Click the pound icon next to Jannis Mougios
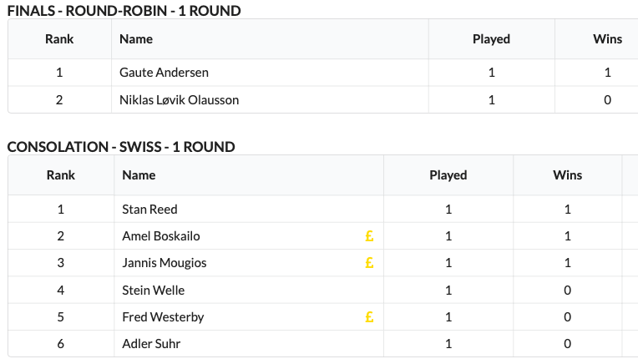The height and width of the screenshot is (364, 638). tap(369, 263)
